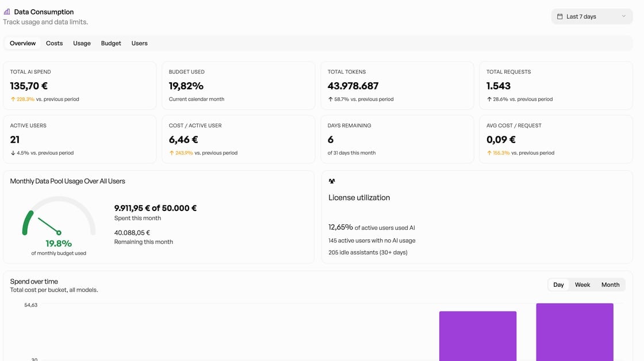Click '12,65% of active users used AI'
This screenshot has width=644, height=361.
pos(371,227)
